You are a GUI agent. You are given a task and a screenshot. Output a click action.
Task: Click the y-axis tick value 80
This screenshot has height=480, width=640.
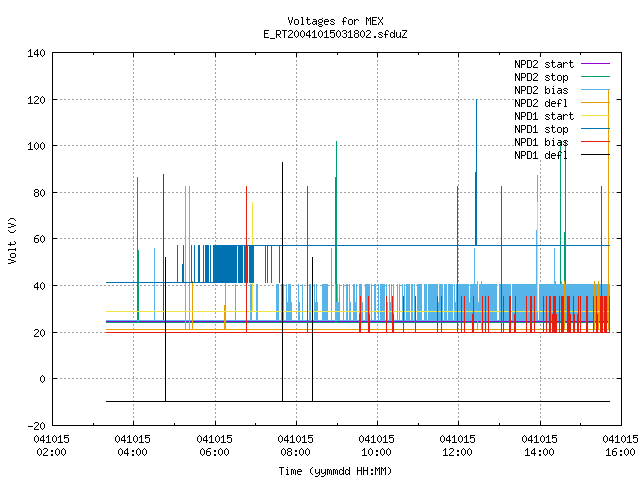pyautogui.click(x=39, y=193)
